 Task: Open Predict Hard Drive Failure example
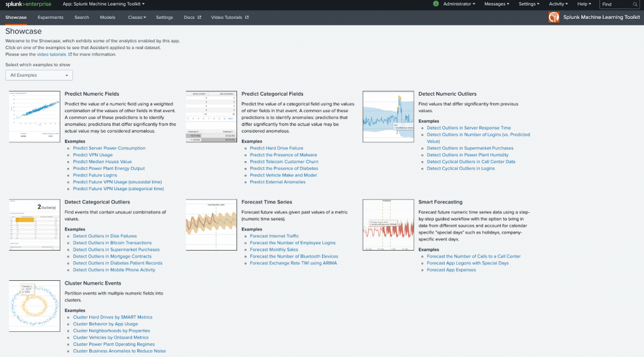(277, 148)
